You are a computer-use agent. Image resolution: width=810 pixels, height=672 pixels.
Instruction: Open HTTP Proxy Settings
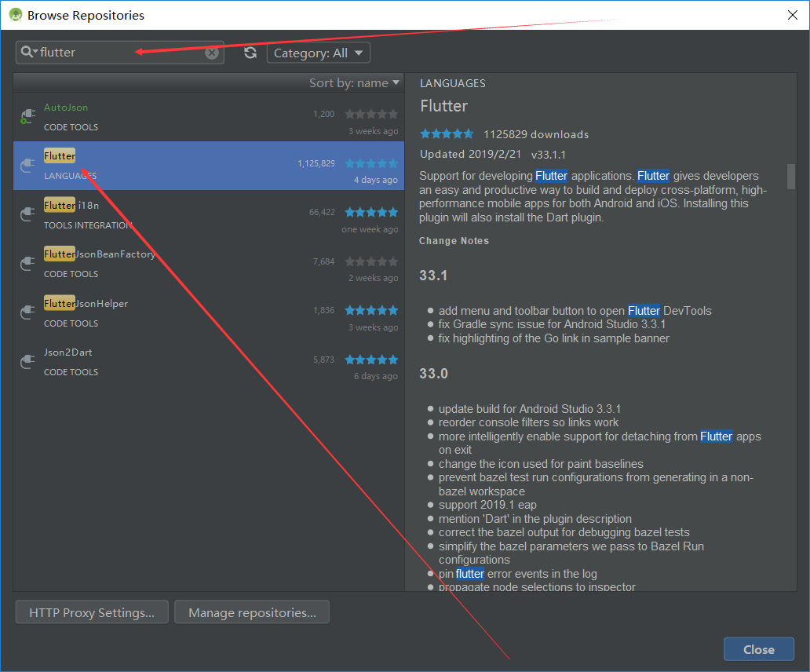(92, 612)
